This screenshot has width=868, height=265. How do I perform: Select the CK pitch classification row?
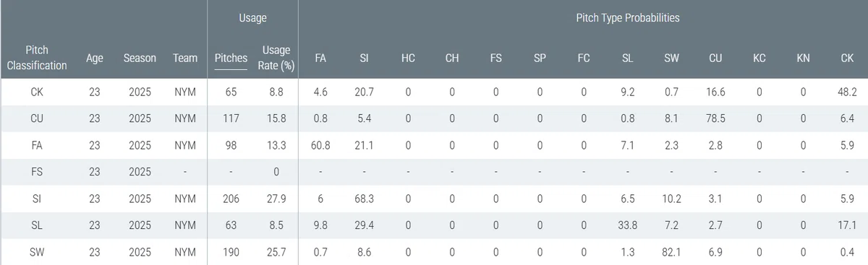pyautogui.click(x=434, y=92)
